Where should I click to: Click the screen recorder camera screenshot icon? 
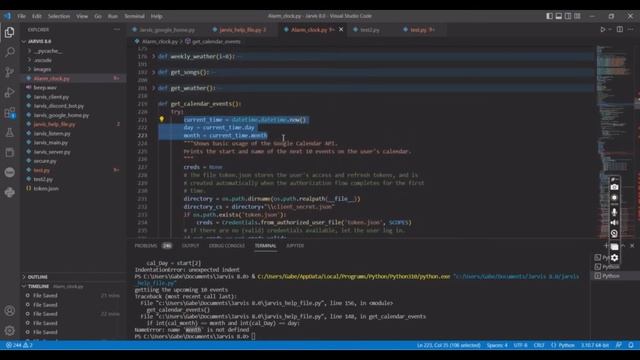614,187
